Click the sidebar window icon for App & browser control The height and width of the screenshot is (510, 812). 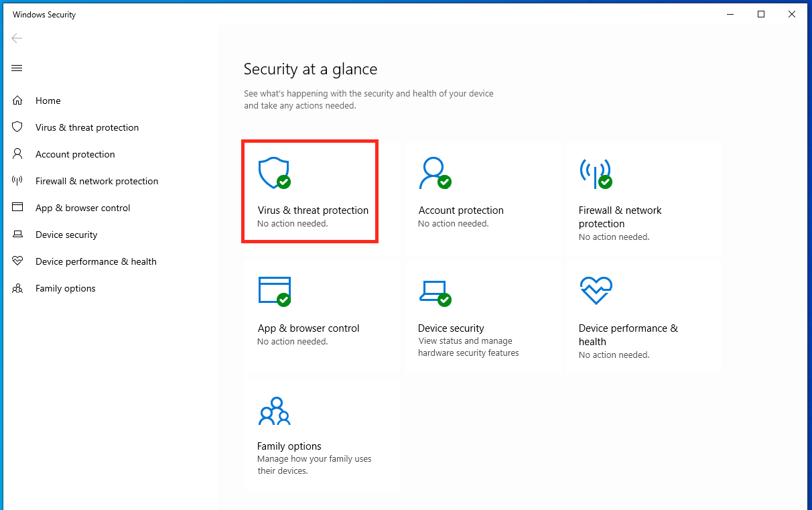coord(17,208)
